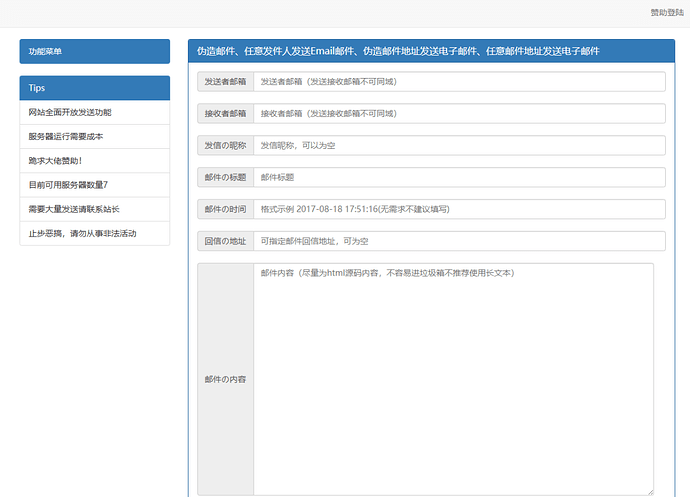This screenshot has width=690, height=497.
Task: Click into the 回信の地址 text field
Action: tap(459, 241)
